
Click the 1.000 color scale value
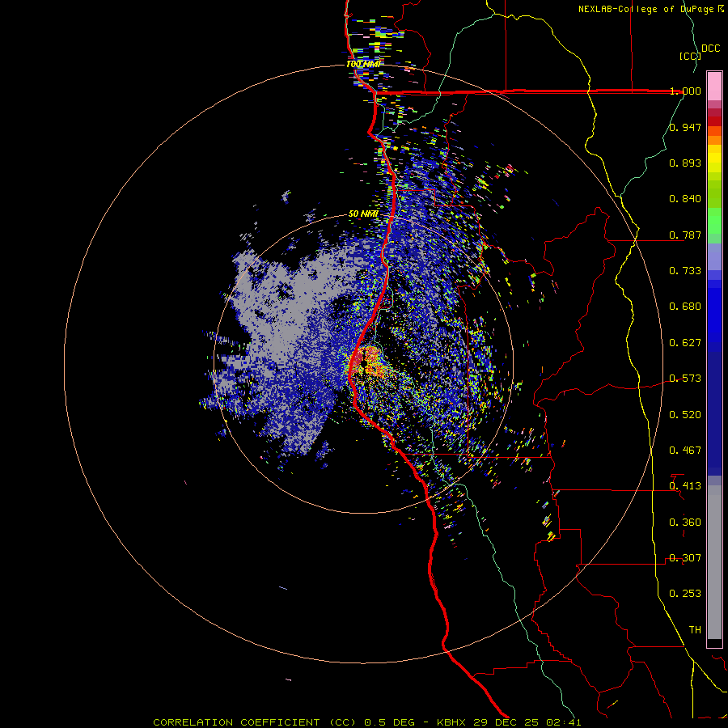[x=685, y=91]
